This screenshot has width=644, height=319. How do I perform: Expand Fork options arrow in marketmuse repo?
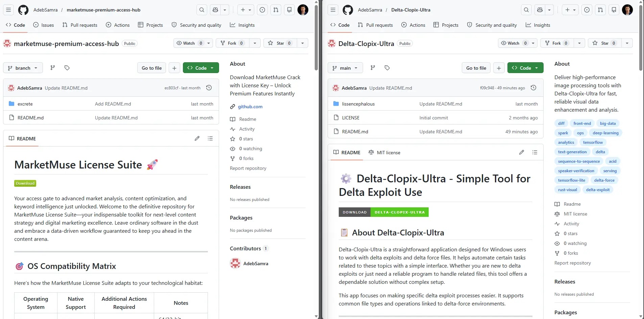point(255,43)
